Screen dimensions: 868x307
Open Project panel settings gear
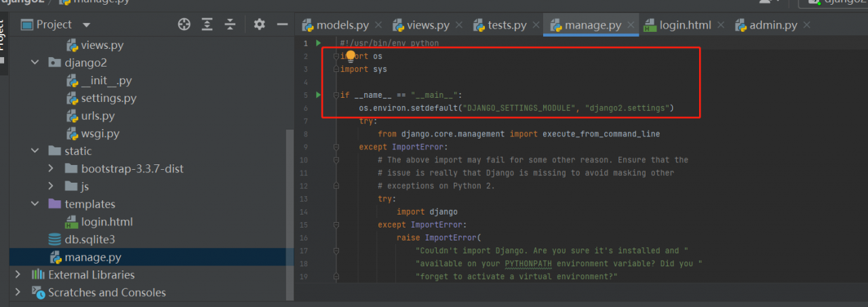[x=259, y=24]
